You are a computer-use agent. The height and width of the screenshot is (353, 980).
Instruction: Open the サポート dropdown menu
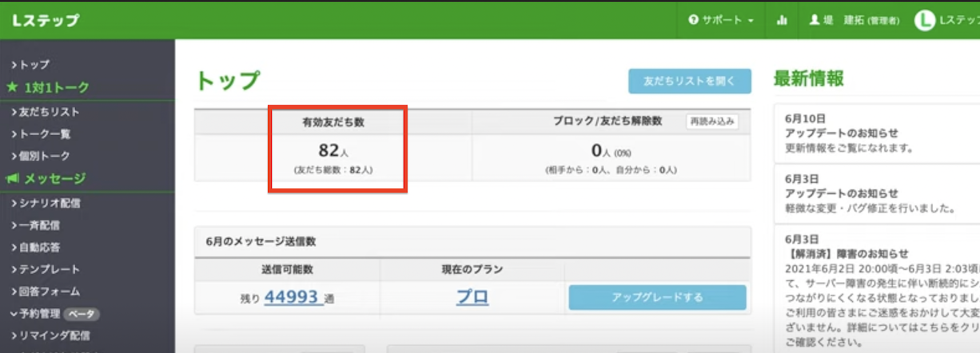pyautogui.click(x=722, y=21)
